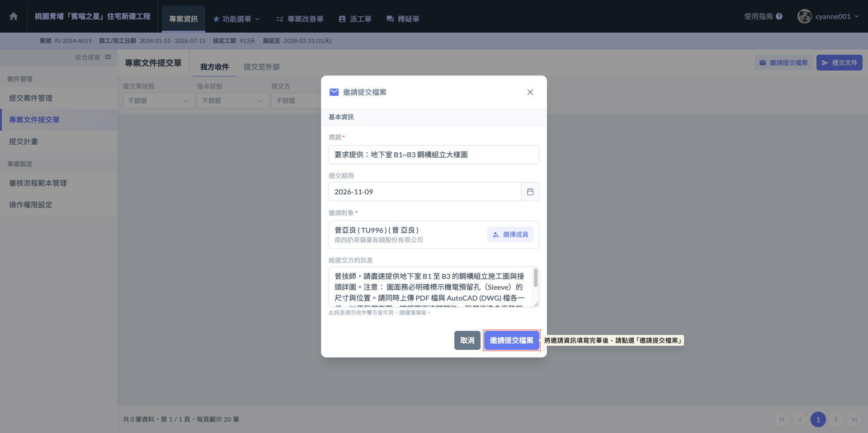This screenshot has height=433, width=868.
Task: Click the 邀請提交檔案 button in the page header
Action: pos(783,63)
